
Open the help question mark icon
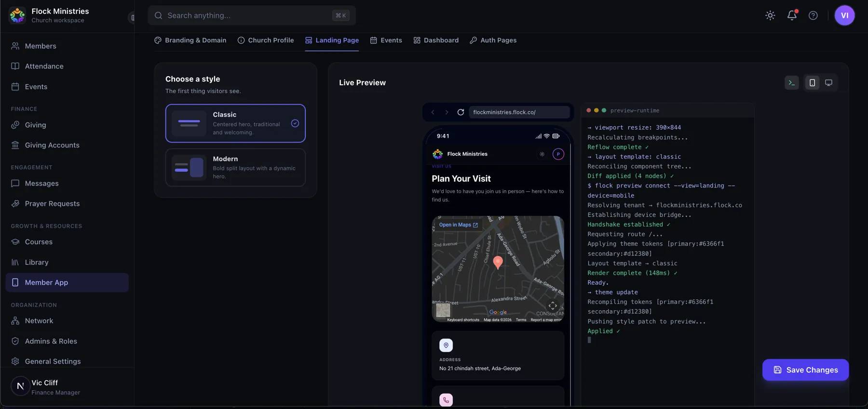813,15
